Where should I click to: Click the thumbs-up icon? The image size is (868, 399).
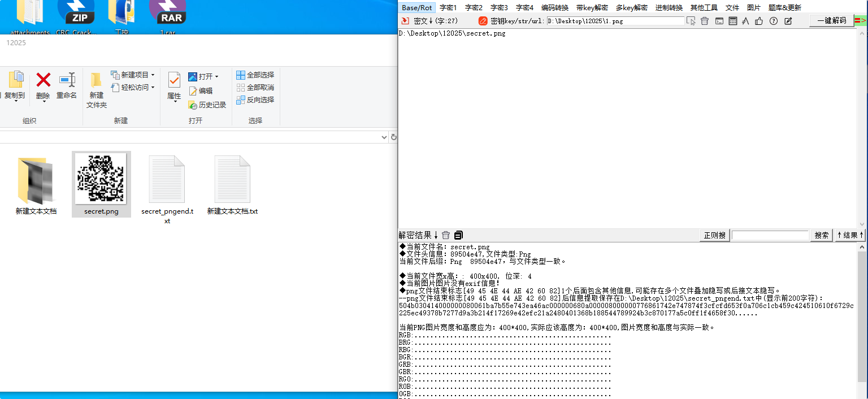pos(759,21)
